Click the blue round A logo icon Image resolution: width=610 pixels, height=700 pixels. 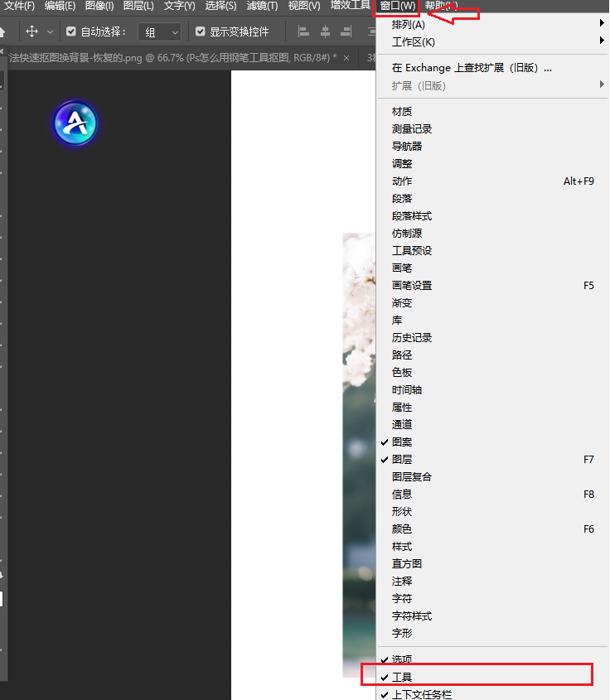75,124
